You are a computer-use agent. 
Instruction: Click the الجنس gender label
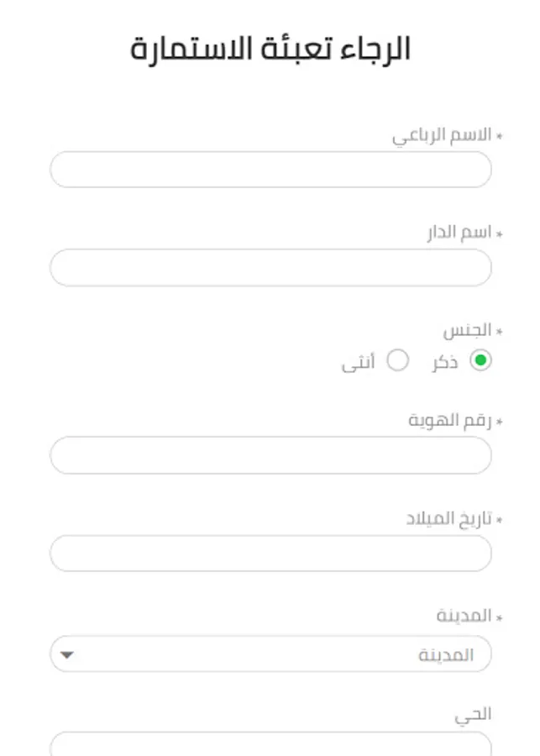tap(467, 330)
